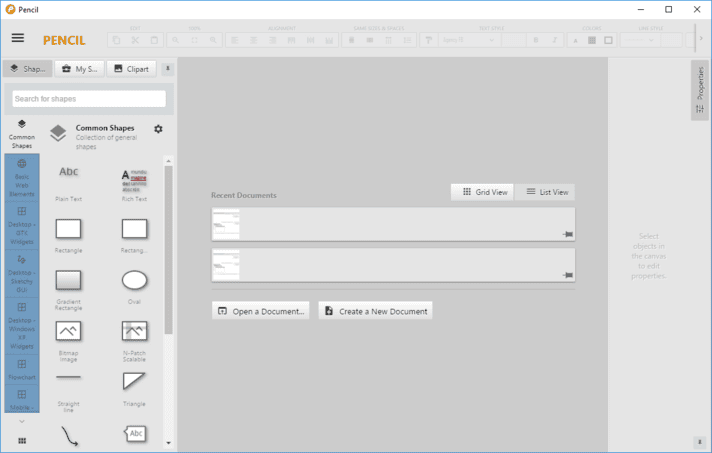712x453 pixels.
Task: Toggle pin on the shapes sidebar panel
Action: [168, 69]
